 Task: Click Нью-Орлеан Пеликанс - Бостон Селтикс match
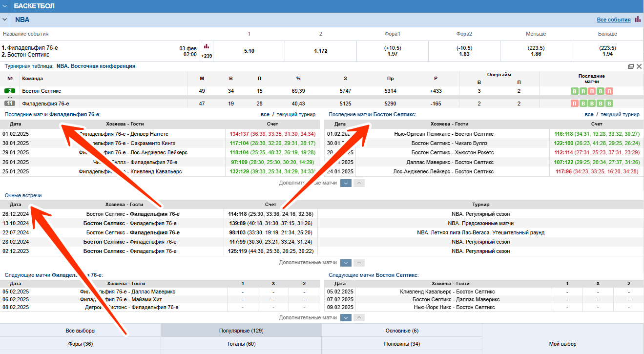pyautogui.click(x=444, y=134)
